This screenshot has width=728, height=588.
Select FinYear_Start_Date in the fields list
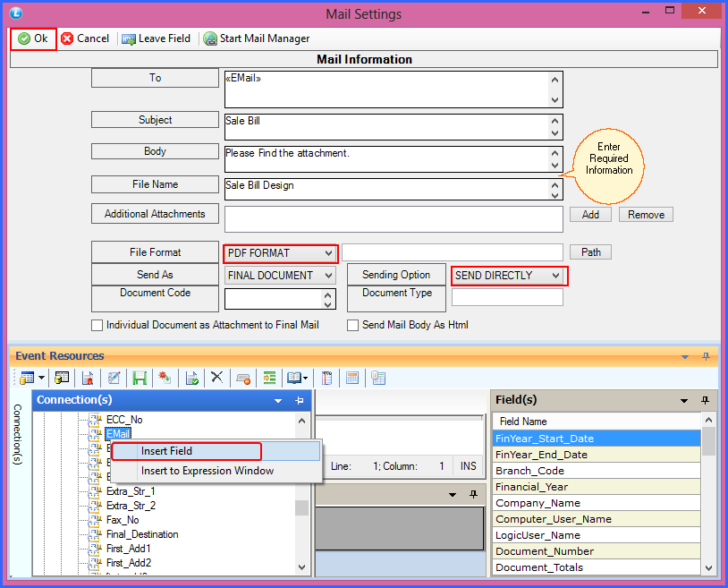click(597, 439)
